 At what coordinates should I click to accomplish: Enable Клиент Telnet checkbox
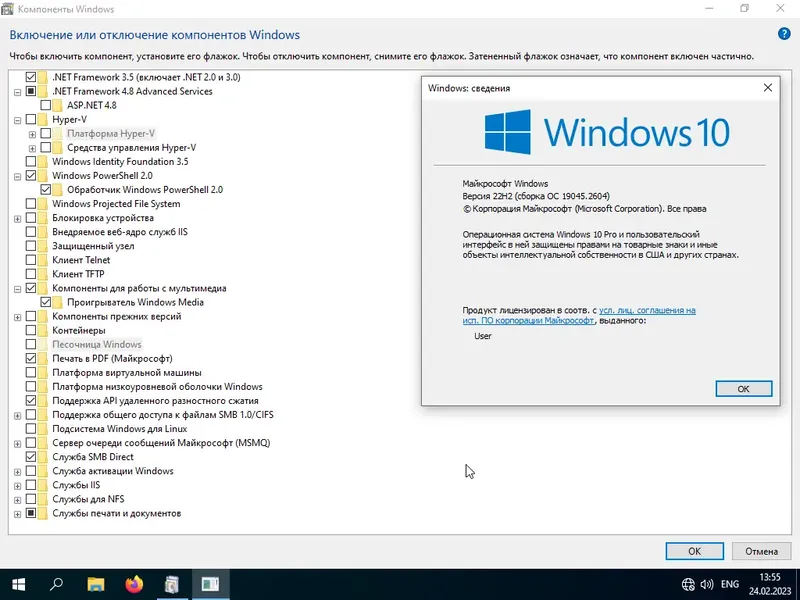coord(31,260)
